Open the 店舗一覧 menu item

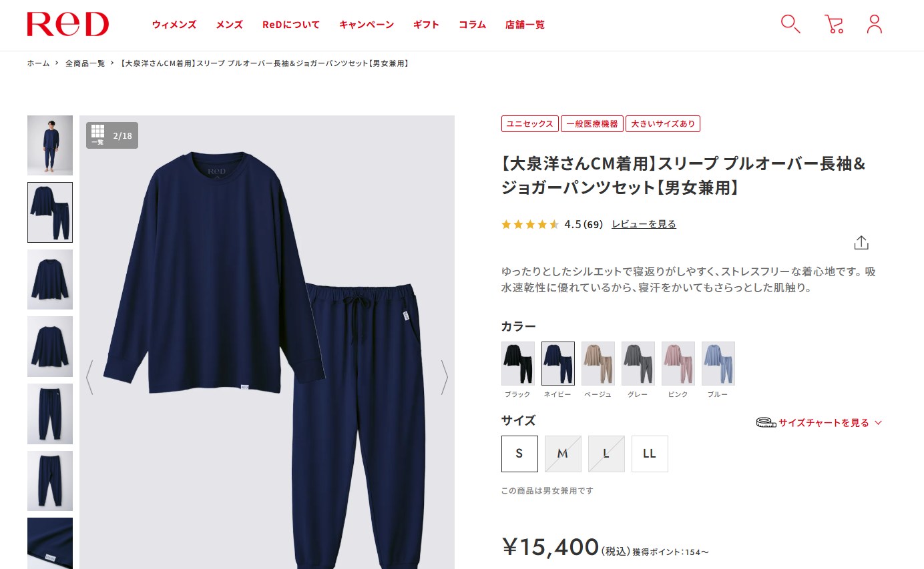[525, 25]
